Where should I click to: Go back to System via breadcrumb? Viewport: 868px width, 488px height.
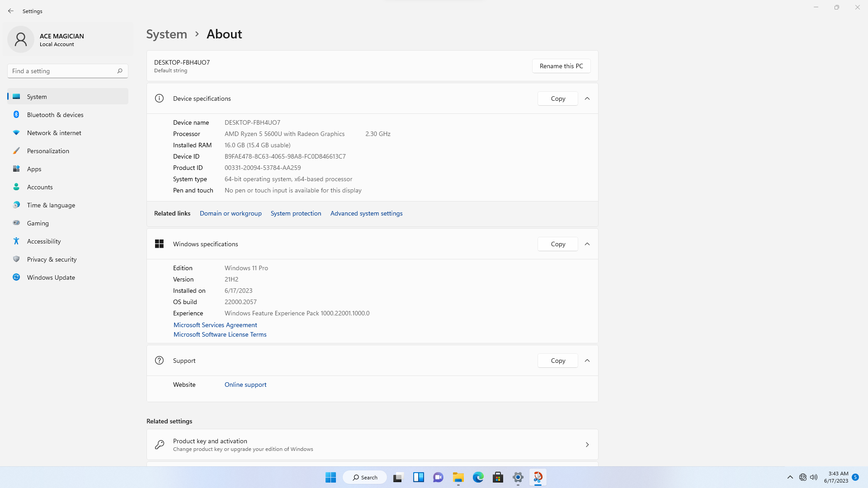166,34
